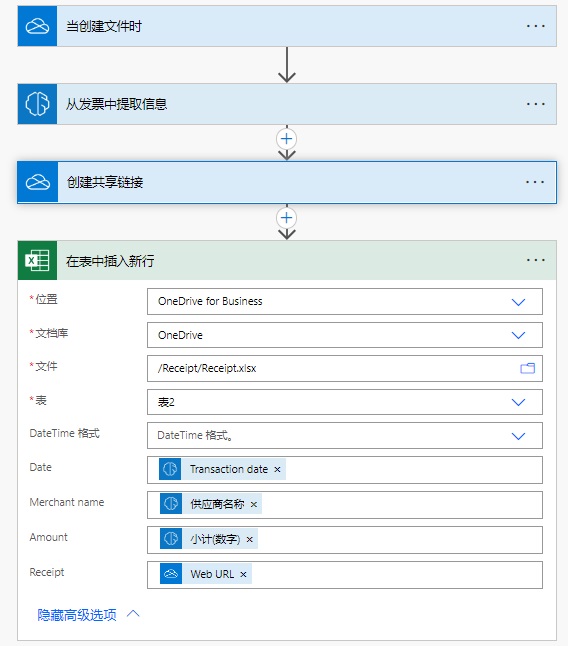Click the OneDrive for Business value text
This screenshot has height=646, width=568.
pos(210,302)
